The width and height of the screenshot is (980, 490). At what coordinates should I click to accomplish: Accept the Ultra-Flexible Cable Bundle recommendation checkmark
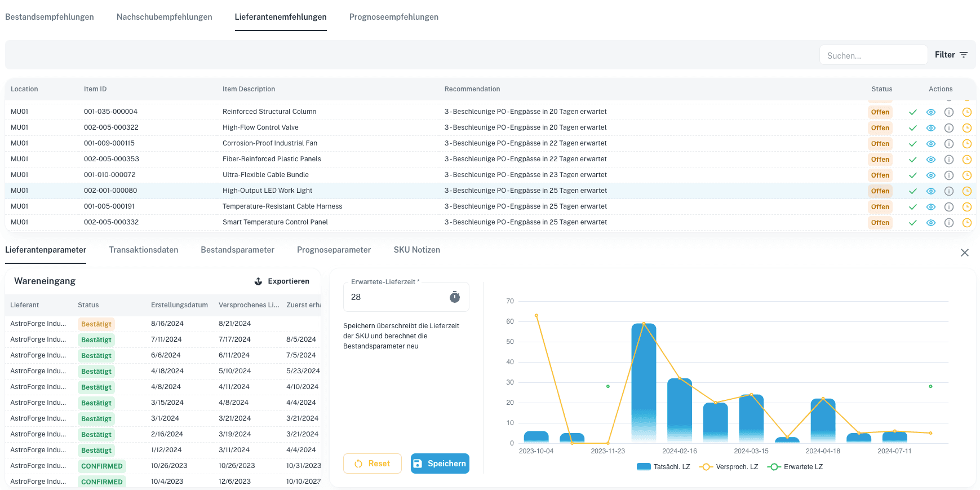pos(912,175)
